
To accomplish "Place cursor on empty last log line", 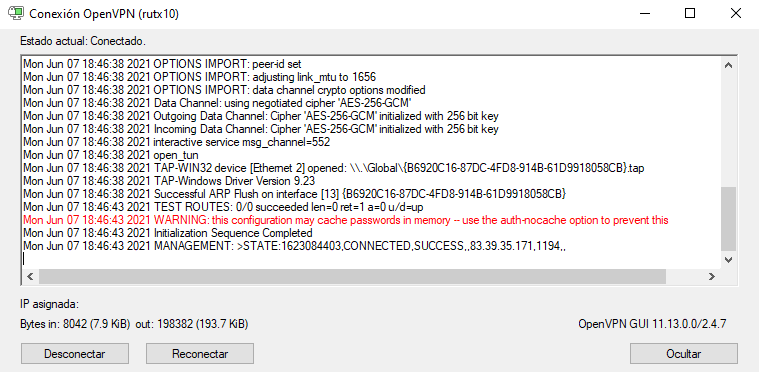I will click(371, 259).
